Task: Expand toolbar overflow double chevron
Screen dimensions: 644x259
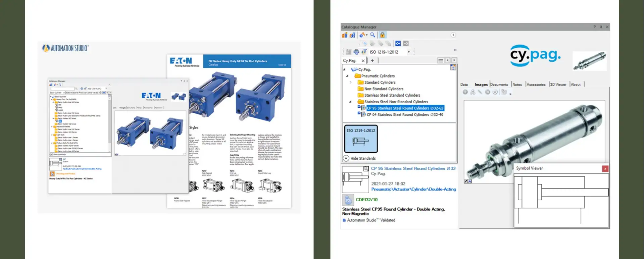Action: click(x=455, y=50)
